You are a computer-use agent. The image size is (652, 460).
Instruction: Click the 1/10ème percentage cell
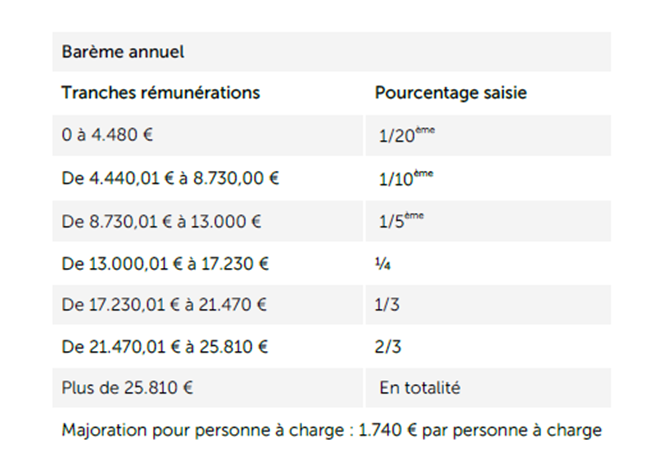pos(403,177)
